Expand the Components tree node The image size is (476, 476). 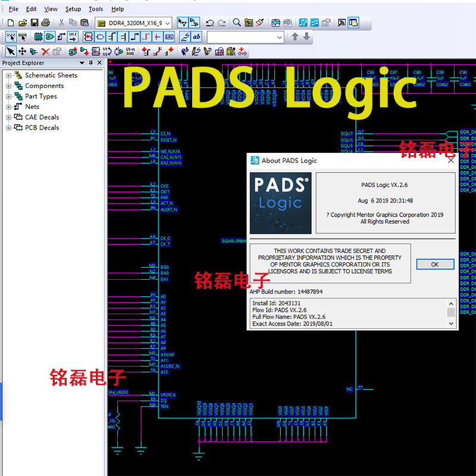coord(8,86)
